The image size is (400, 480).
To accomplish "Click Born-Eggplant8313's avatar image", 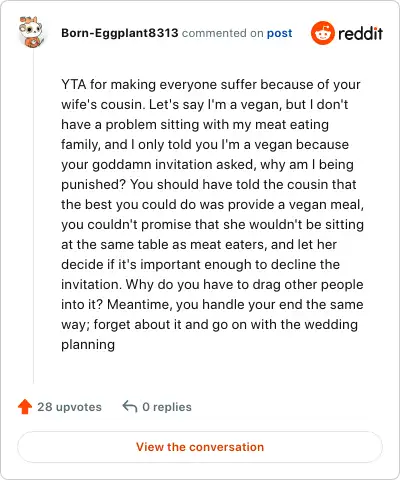I will click(x=32, y=32).
